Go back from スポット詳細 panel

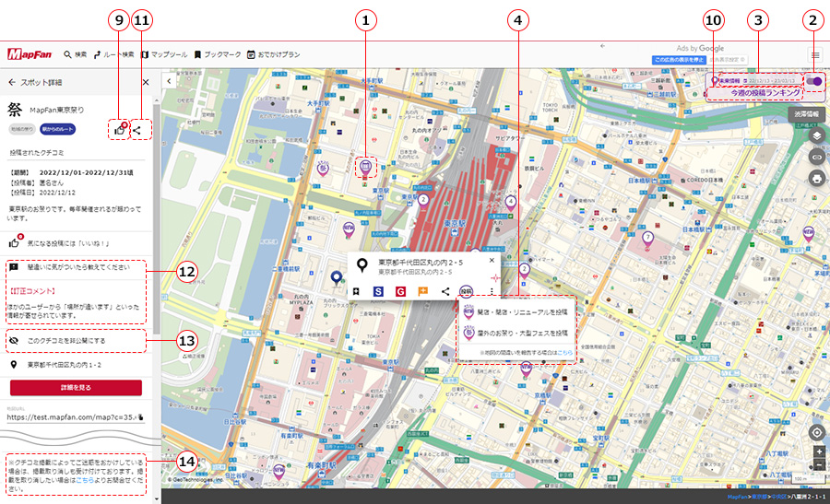[12, 83]
